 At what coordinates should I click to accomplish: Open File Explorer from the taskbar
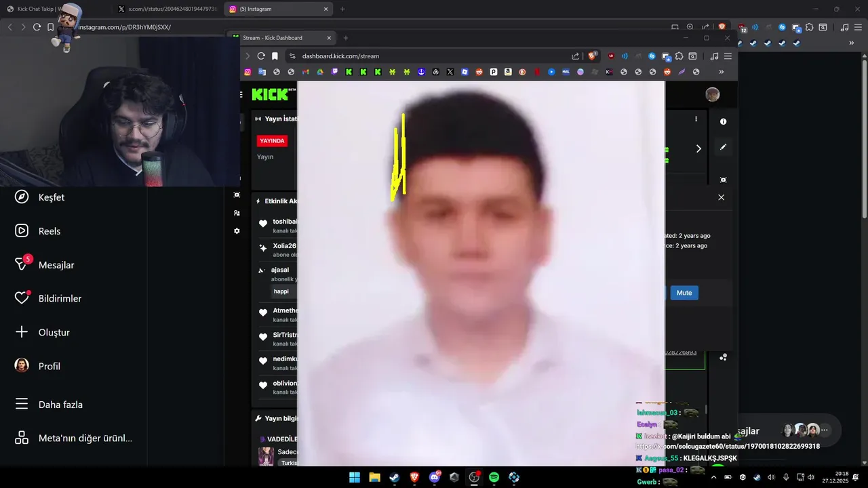coord(374,477)
